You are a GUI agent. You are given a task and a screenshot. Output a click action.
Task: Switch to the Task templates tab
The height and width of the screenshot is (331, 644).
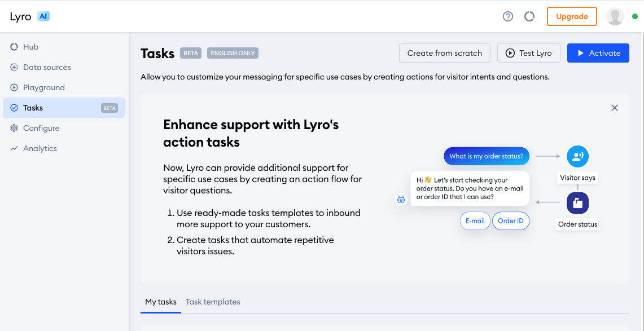coord(213,302)
